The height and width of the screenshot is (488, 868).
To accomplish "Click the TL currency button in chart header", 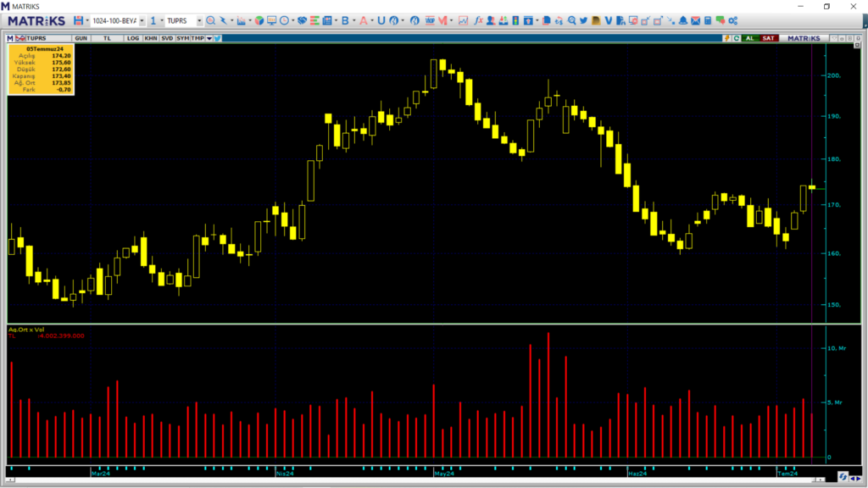I will point(107,38).
